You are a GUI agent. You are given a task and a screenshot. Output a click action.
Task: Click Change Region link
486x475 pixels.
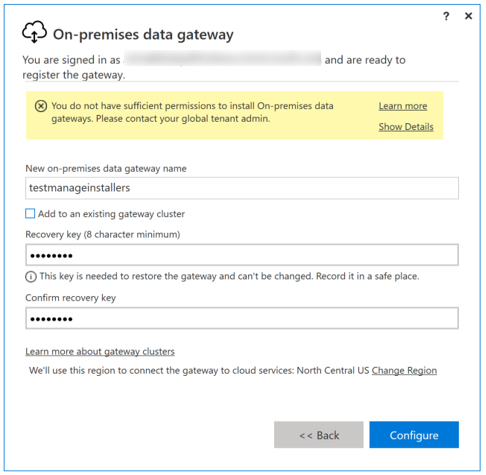404,371
